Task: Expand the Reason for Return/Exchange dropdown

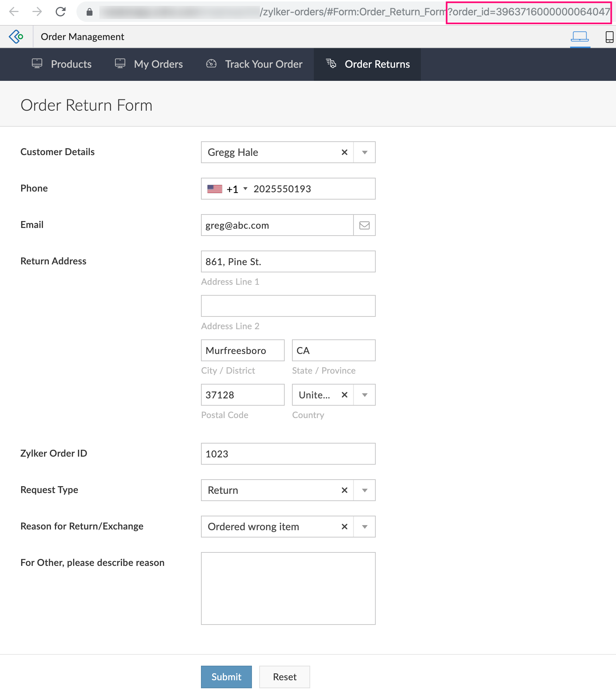Action: pyautogui.click(x=365, y=527)
